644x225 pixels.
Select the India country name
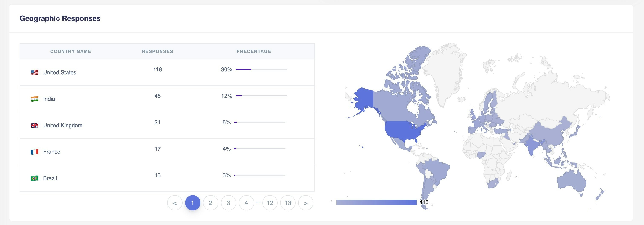(x=49, y=99)
